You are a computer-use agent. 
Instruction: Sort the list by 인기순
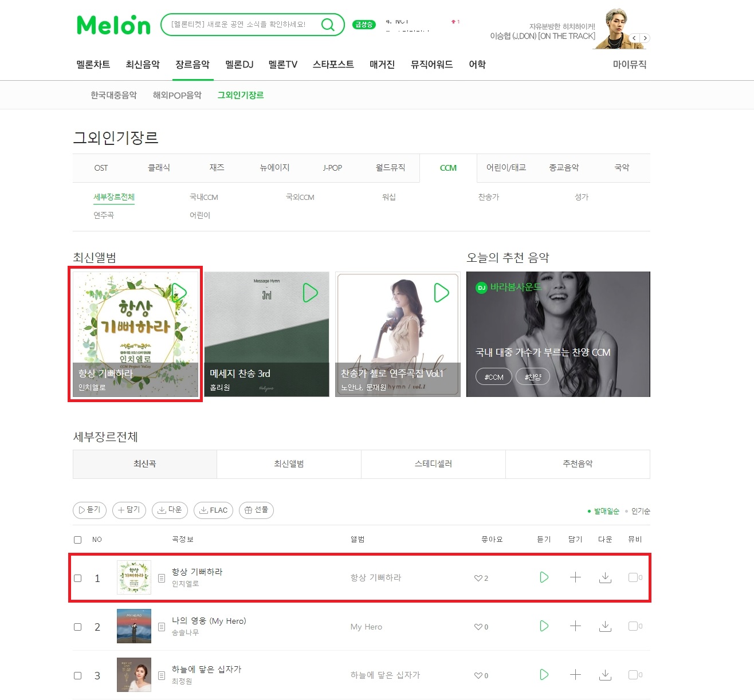[641, 511]
